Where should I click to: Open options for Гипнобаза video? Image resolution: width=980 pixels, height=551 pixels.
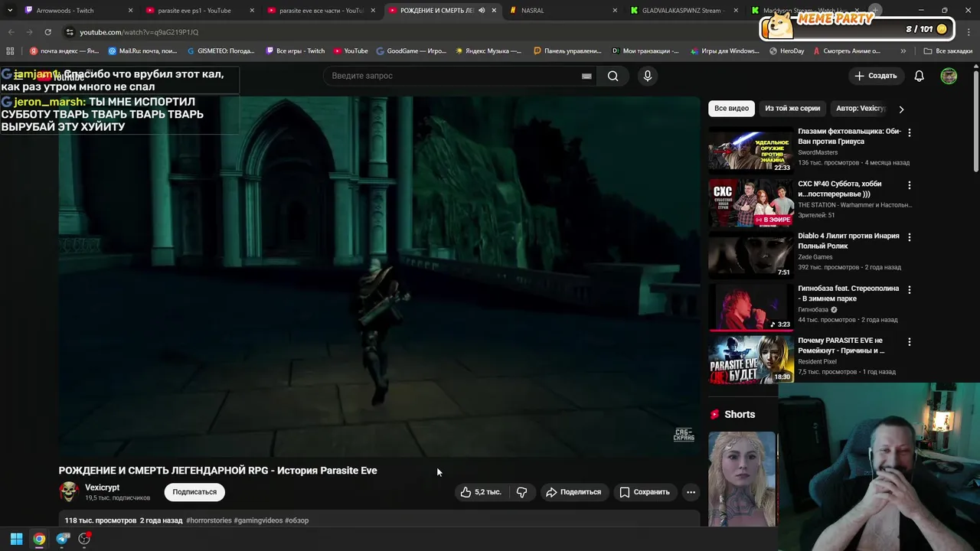(x=910, y=290)
